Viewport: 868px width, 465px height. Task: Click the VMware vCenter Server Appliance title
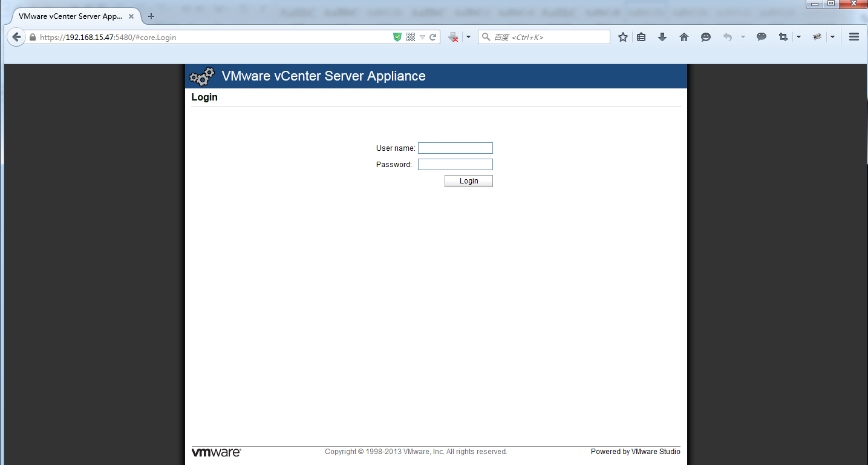[x=324, y=76]
